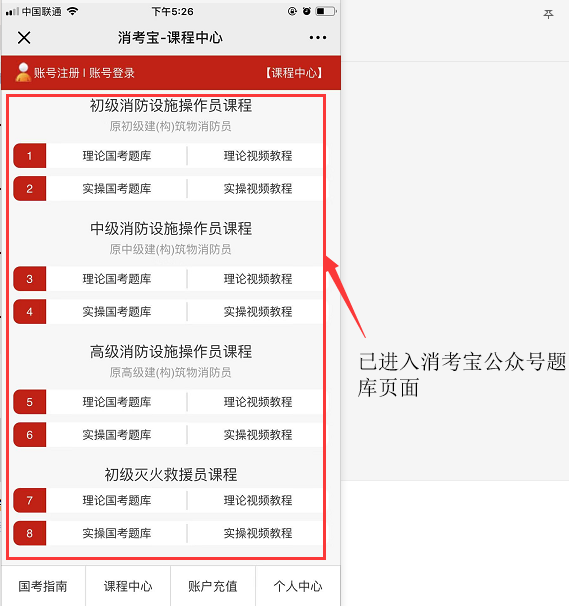Open 中级 理论视频教程 in row 3
The width and height of the screenshot is (569, 606).
click(258, 279)
